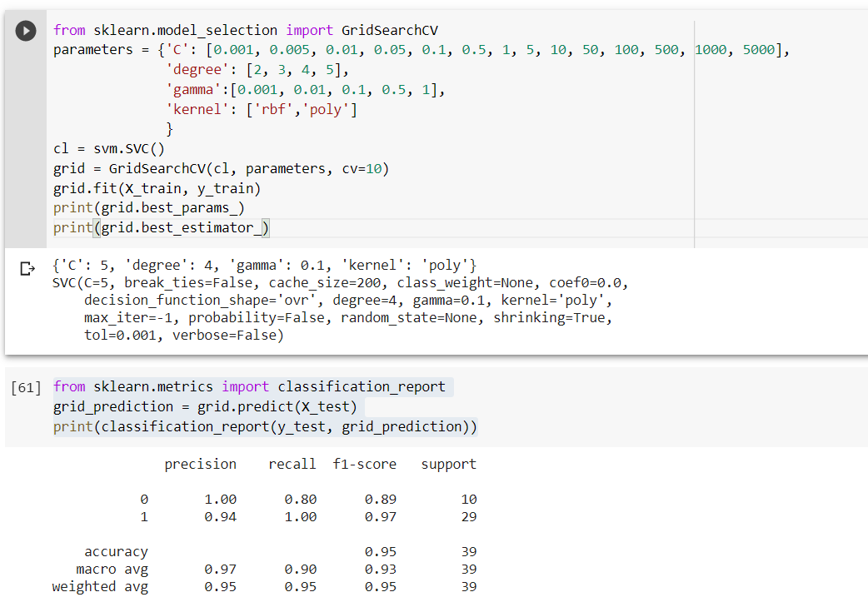Click the macro avg row label
The width and height of the screenshot is (868, 607).
(x=112, y=570)
